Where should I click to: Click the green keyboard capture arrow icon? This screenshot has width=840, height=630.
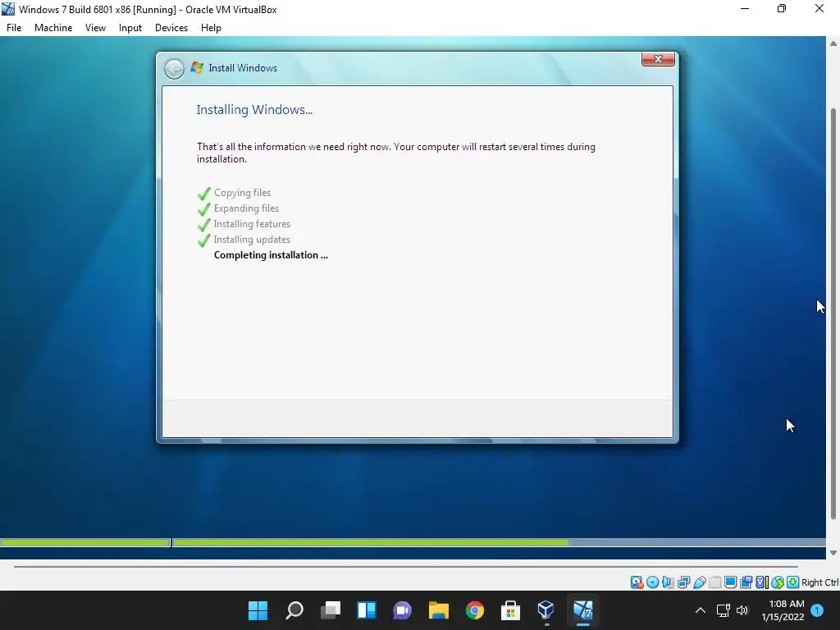pos(793,582)
